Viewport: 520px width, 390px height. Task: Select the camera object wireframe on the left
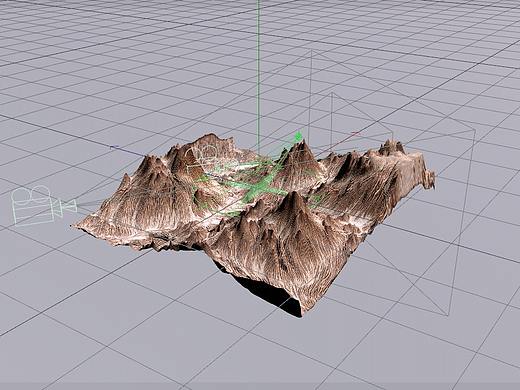[x=43, y=206]
